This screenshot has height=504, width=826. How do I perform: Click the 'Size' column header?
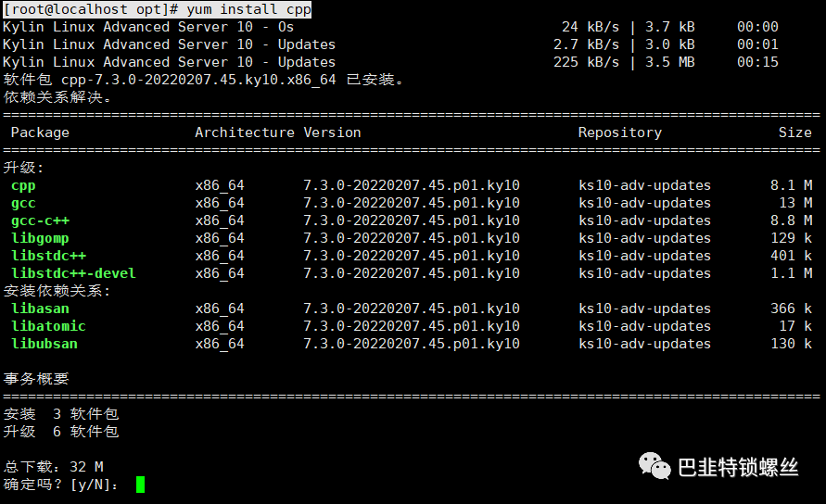794,132
